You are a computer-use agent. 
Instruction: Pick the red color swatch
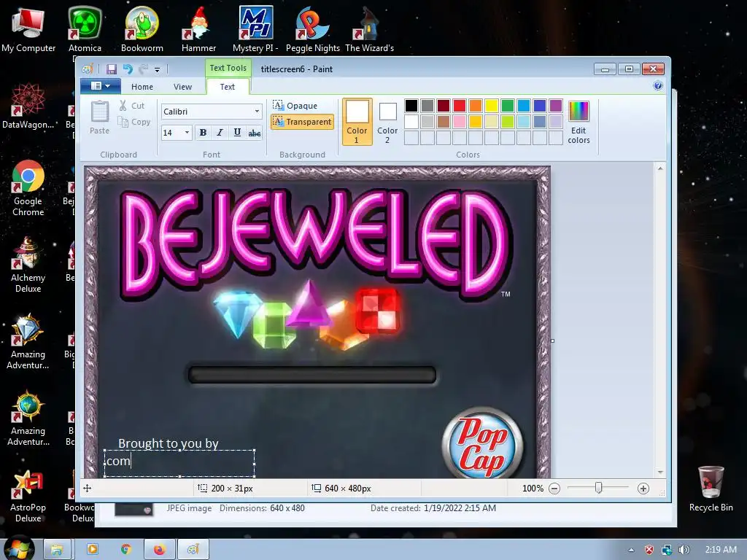(460, 105)
